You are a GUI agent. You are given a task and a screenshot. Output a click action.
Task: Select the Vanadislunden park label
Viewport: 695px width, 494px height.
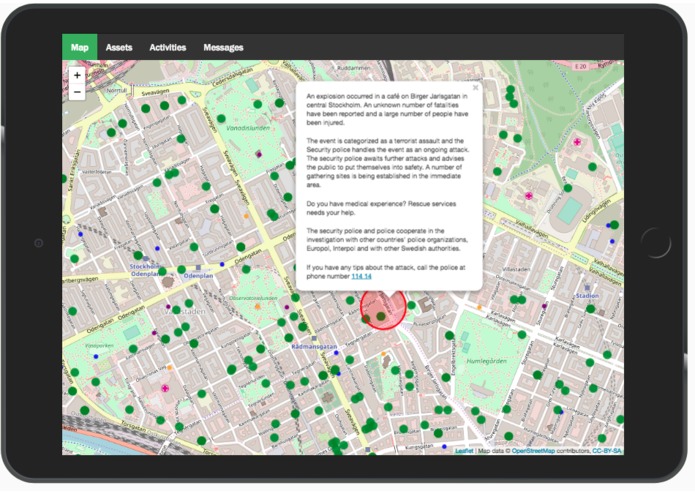pos(248,128)
